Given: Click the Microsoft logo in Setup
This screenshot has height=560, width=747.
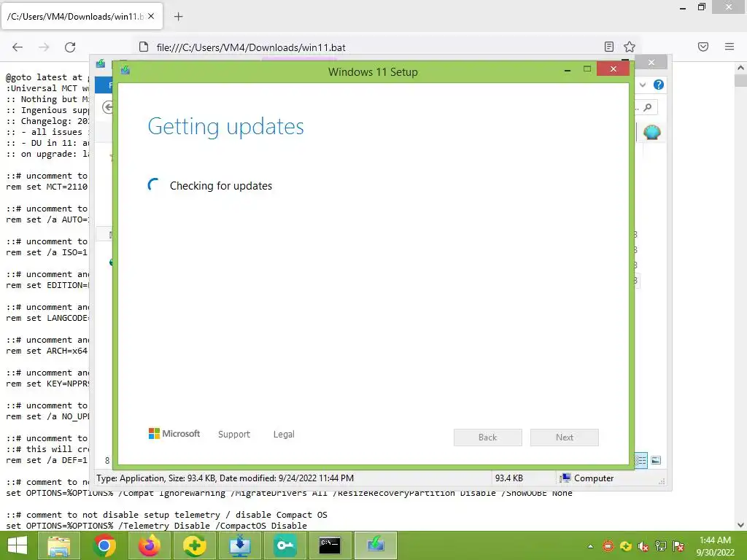Looking at the screenshot, I should (174, 434).
